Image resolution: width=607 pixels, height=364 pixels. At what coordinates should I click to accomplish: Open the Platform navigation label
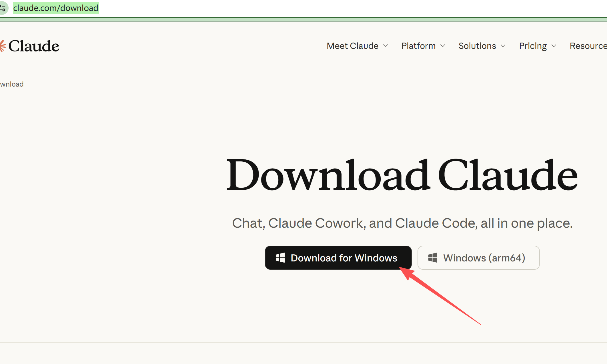[x=418, y=46]
